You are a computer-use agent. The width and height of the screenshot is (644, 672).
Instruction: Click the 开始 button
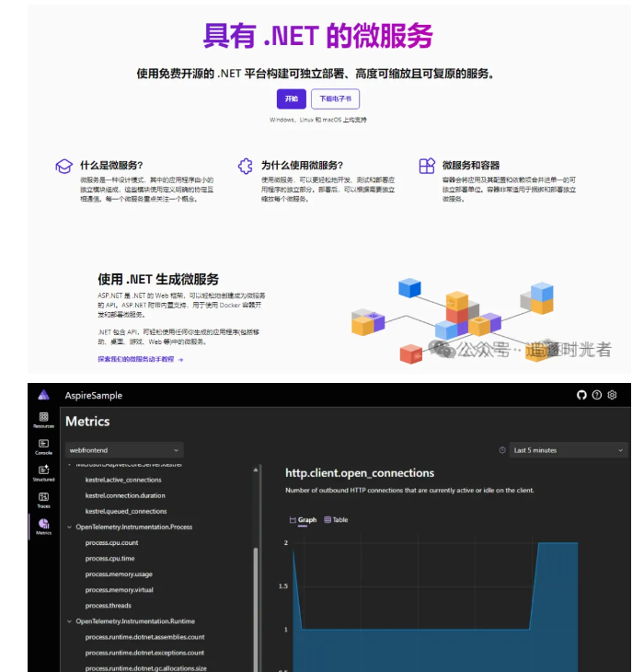[x=291, y=99]
